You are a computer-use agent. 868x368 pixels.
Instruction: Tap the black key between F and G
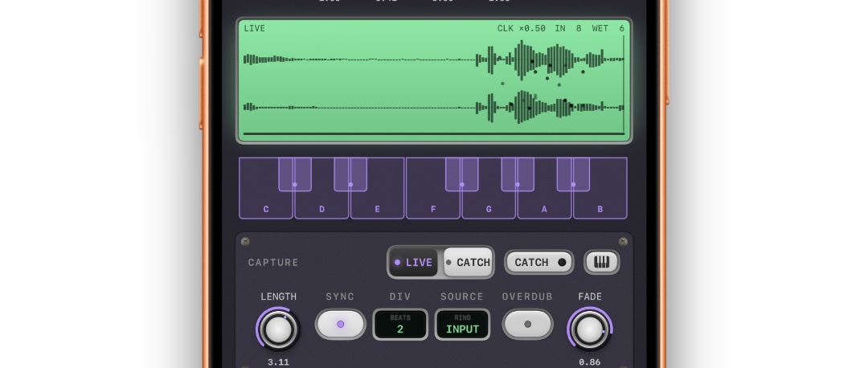click(x=461, y=174)
